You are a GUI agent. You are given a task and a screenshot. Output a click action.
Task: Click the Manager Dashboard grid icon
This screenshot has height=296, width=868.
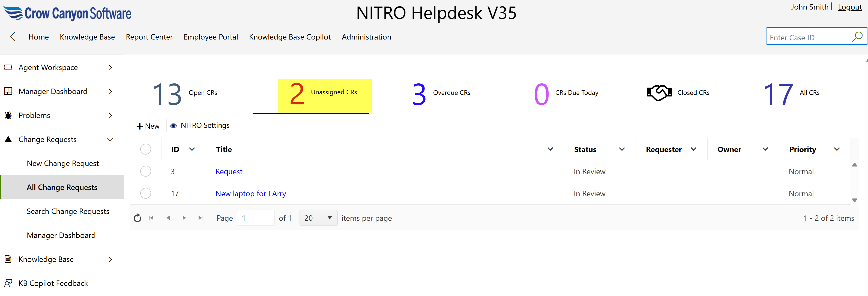[x=8, y=91]
